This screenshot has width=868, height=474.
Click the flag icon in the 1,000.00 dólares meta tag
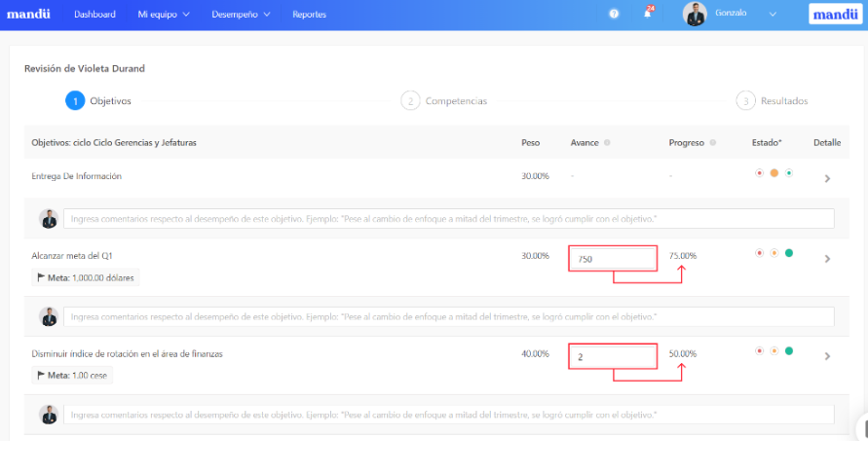tap(41, 277)
